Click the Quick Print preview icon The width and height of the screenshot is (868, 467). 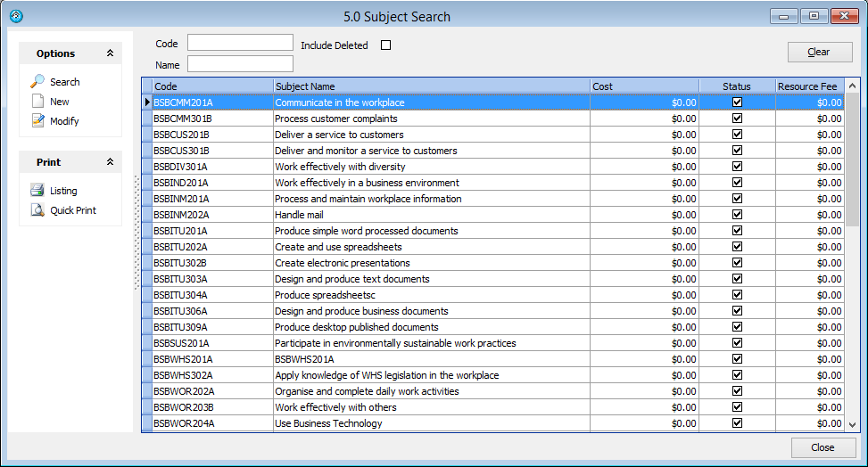(x=37, y=210)
